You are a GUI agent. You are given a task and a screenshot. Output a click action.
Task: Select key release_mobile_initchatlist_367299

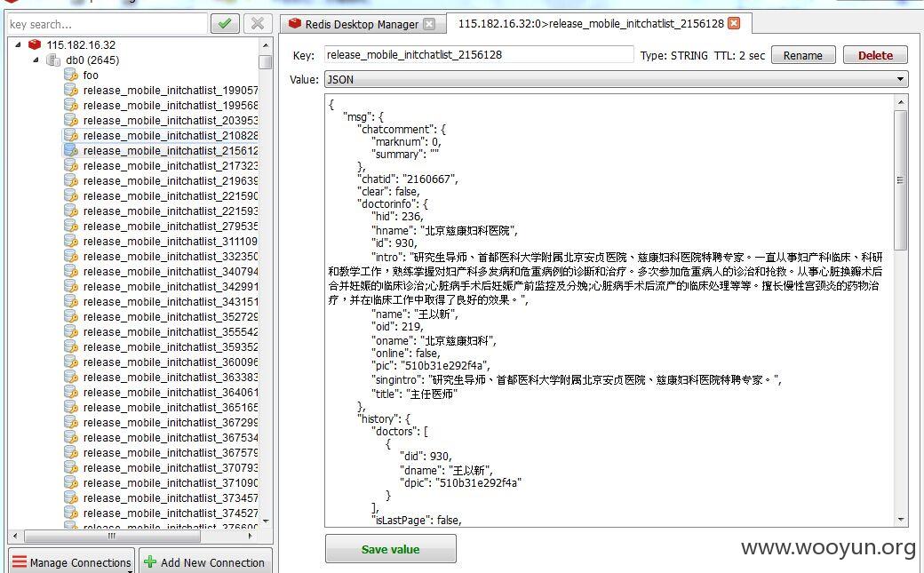click(171, 423)
